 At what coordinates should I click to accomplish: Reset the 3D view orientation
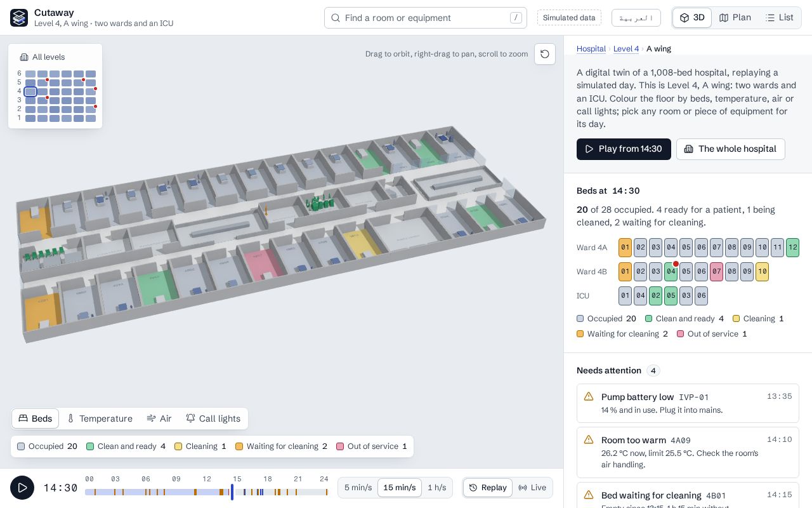tap(545, 54)
